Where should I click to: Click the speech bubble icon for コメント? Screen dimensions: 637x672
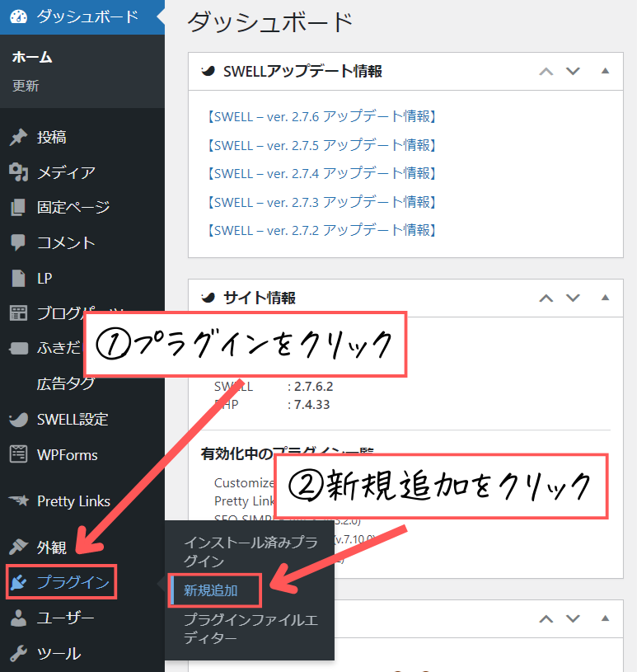(18, 242)
